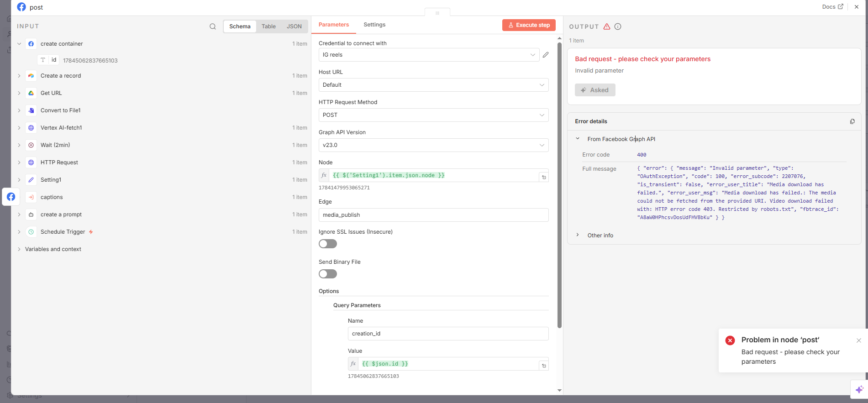The height and width of the screenshot is (403, 868).
Task: Open the Host URL dropdown
Action: coord(434,85)
